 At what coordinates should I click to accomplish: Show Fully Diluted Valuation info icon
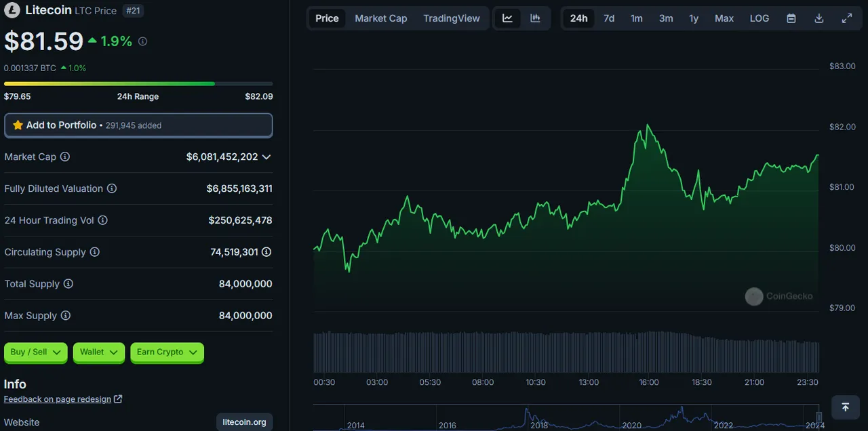(112, 188)
